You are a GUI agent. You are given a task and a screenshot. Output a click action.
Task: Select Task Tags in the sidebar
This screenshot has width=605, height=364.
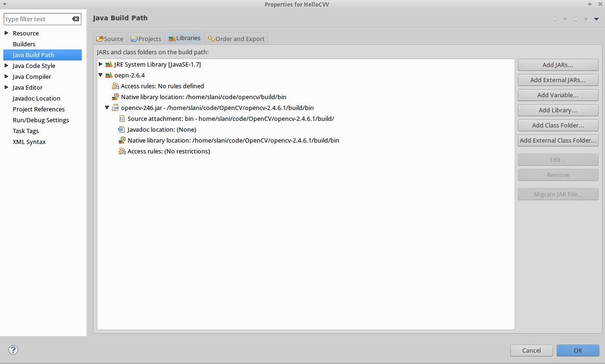click(x=26, y=131)
